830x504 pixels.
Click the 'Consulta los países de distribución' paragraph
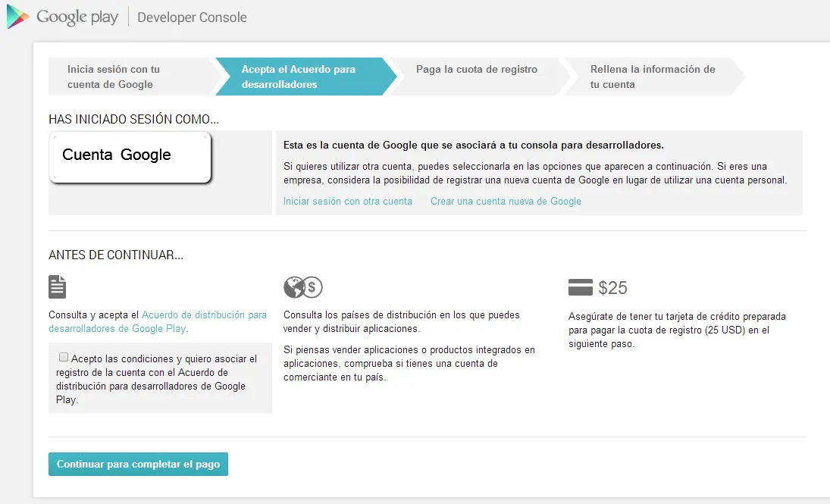(x=402, y=322)
